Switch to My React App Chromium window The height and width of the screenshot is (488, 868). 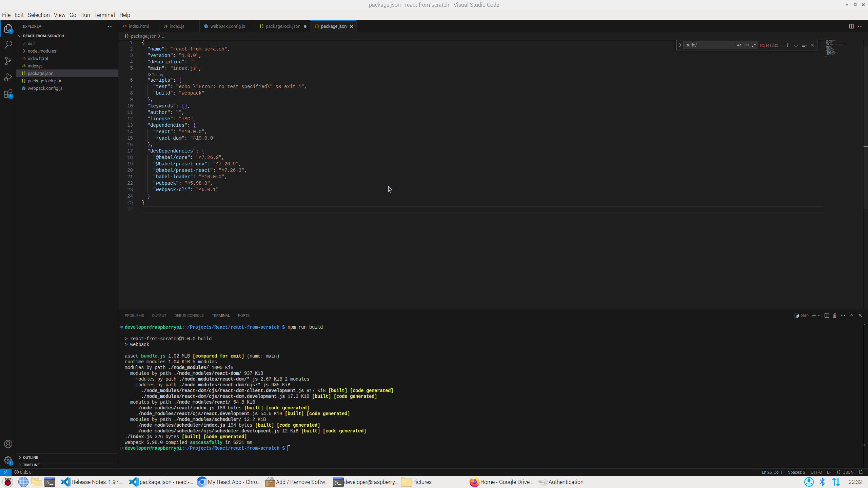pyautogui.click(x=229, y=482)
